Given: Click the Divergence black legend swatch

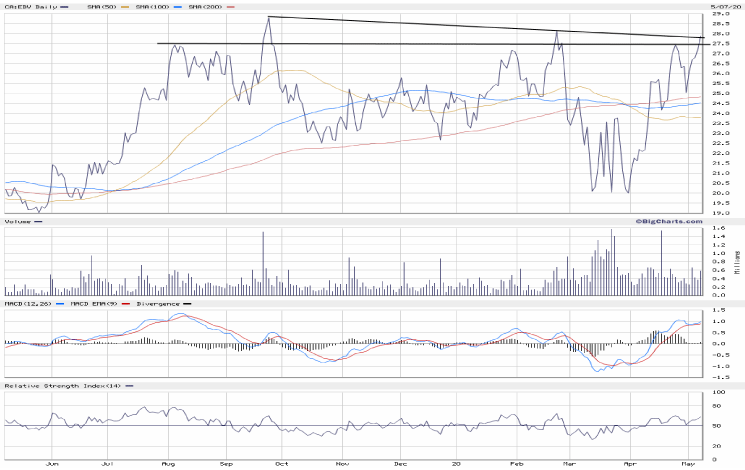Looking at the screenshot, I should pos(187,303).
